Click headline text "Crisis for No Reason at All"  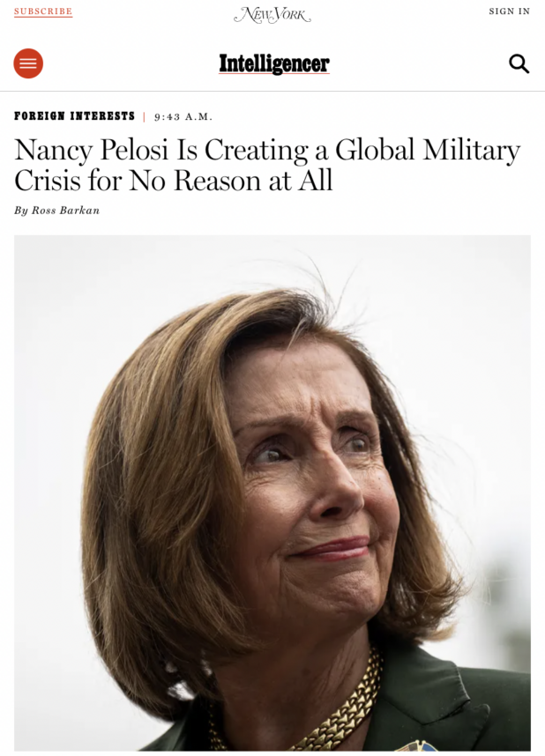[174, 181]
